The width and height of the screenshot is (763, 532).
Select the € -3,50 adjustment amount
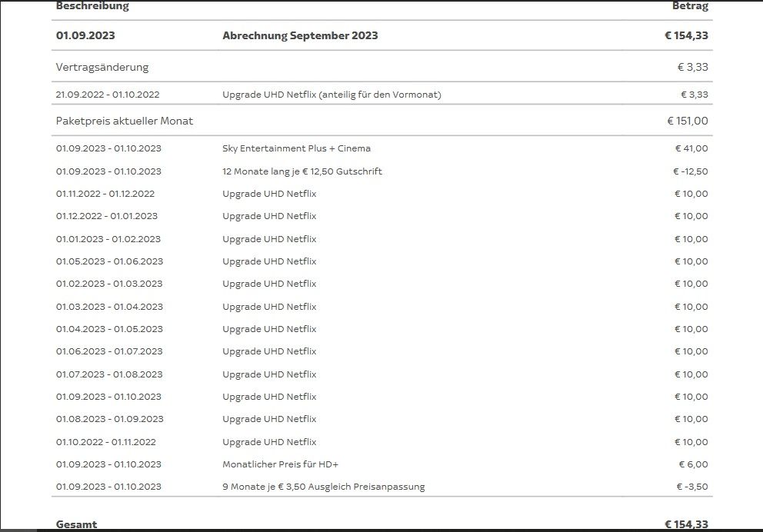(691, 487)
